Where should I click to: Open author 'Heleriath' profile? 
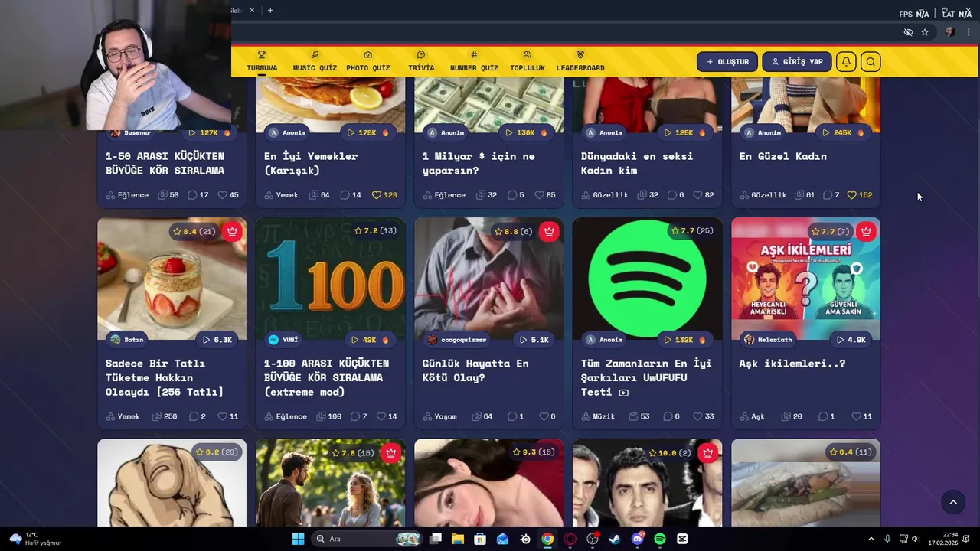767,340
